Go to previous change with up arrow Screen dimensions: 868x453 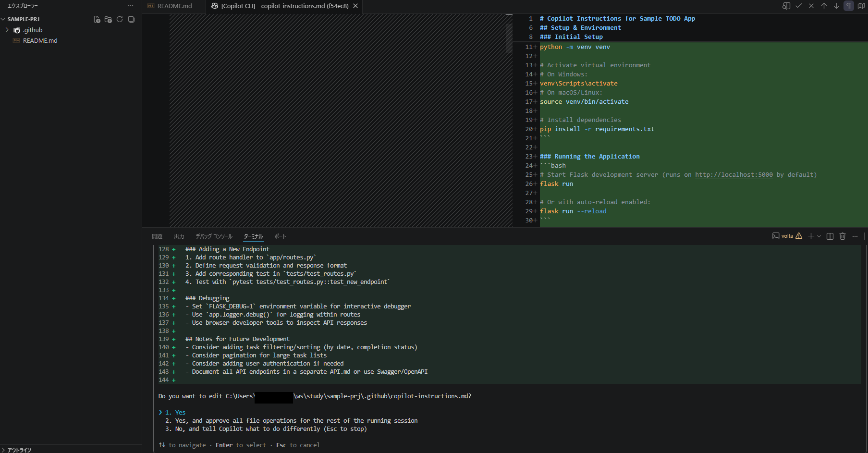click(824, 6)
